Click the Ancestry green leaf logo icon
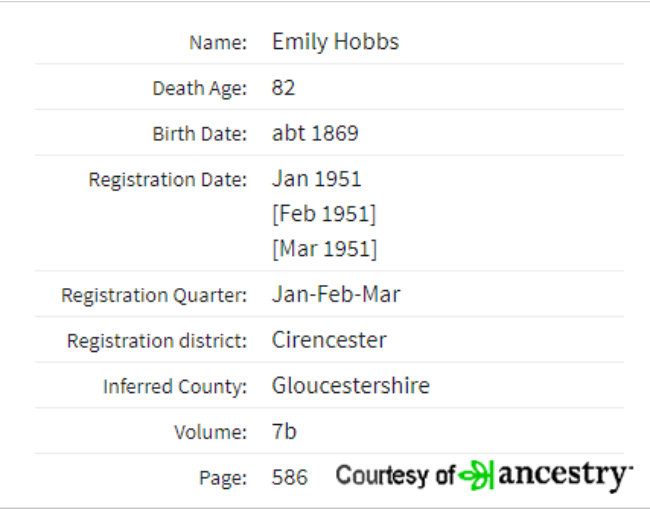Image resolution: width=650 pixels, height=509 pixels. [x=476, y=475]
